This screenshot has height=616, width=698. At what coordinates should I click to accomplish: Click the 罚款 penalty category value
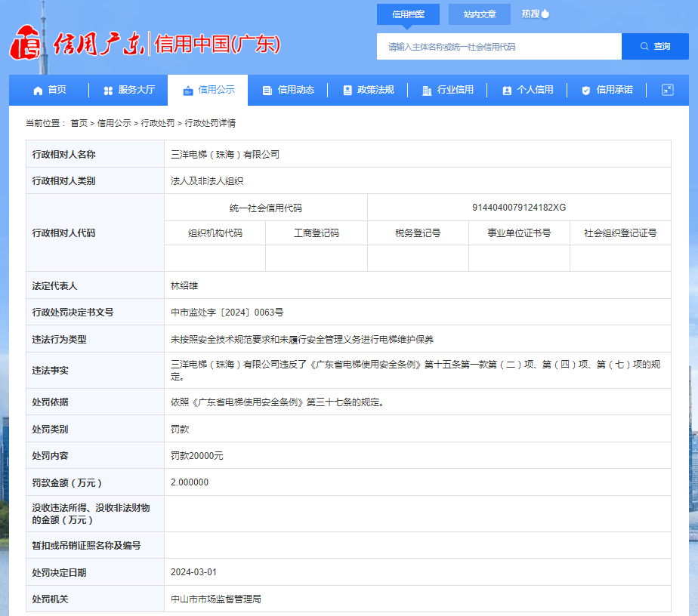(x=180, y=430)
